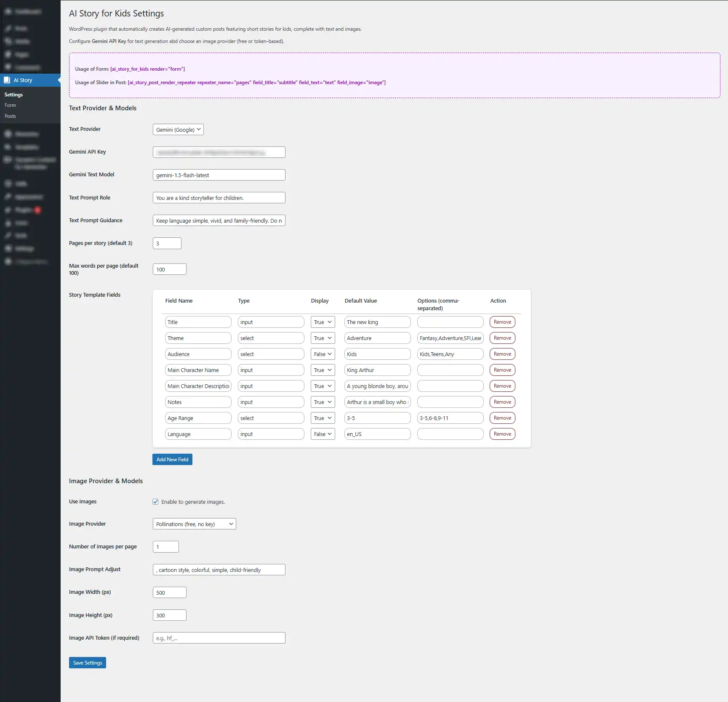Click inside the Gemini API Key field
This screenshot has height=702, width=728.
[219, 152]
